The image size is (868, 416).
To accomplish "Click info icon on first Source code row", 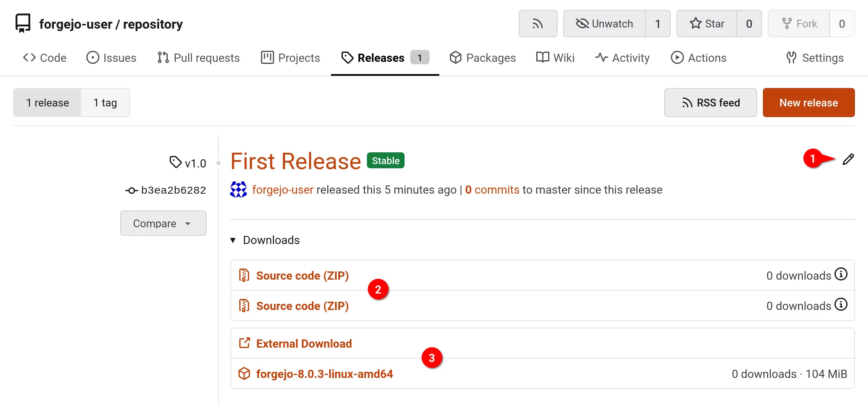I will [x=841, y=274].
